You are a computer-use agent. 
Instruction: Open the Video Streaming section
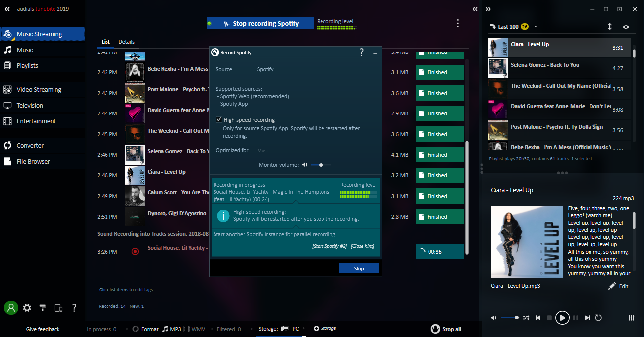[42, 89]
